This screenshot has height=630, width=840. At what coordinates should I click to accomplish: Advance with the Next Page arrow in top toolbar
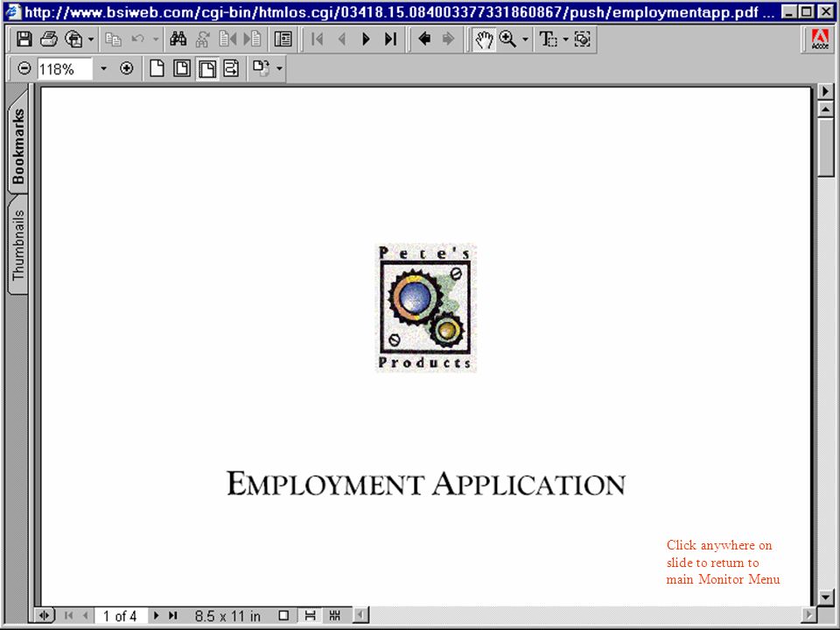coord(367,39)
